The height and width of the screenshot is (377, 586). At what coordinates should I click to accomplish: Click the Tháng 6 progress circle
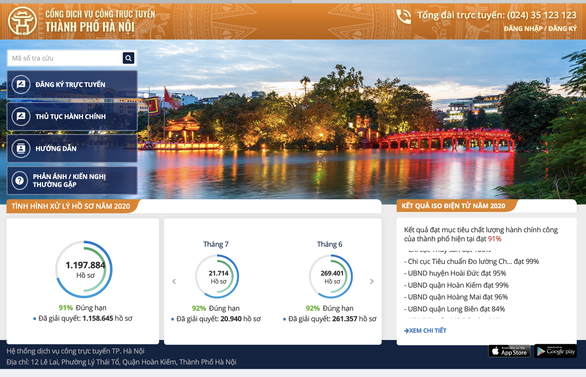pos(331,276)
